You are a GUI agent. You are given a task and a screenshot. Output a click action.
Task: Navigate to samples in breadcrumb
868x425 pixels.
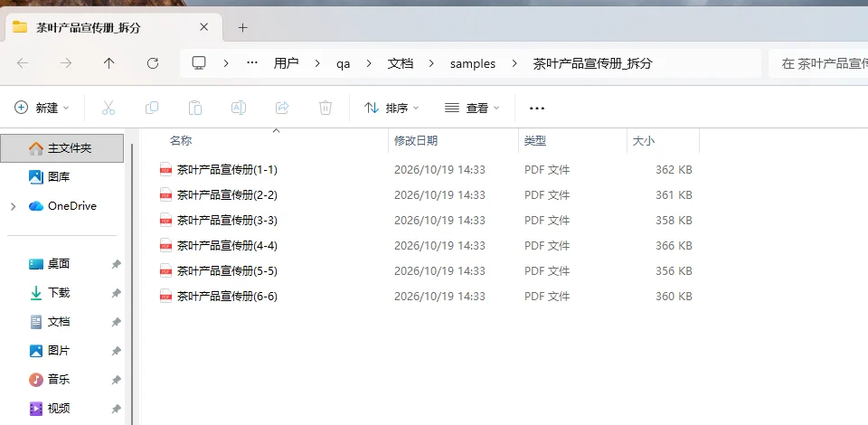coord(473,63)
